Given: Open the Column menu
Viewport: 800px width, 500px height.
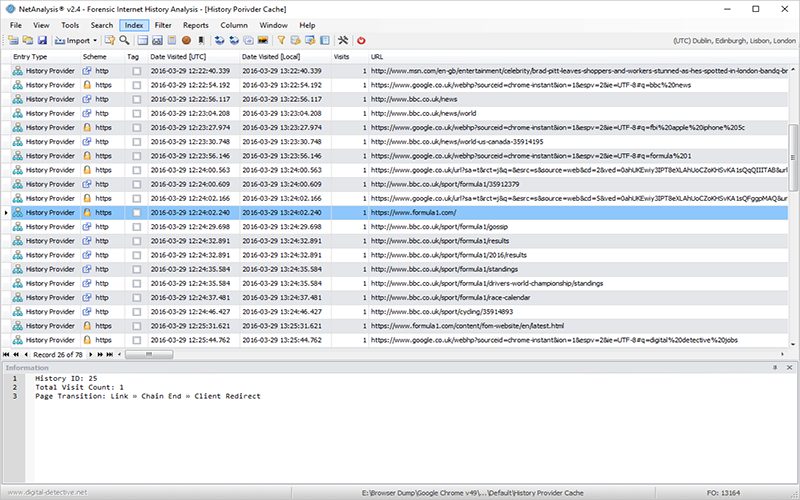Looking at the screenshot, I should (234, 25).
